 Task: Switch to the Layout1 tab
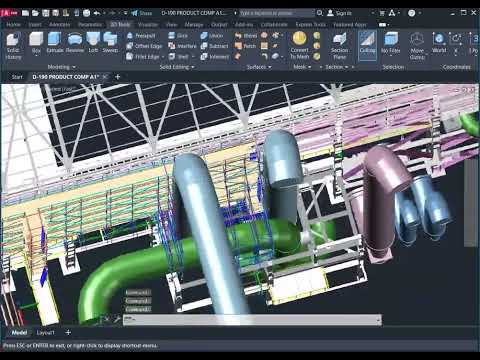(45, 332)
